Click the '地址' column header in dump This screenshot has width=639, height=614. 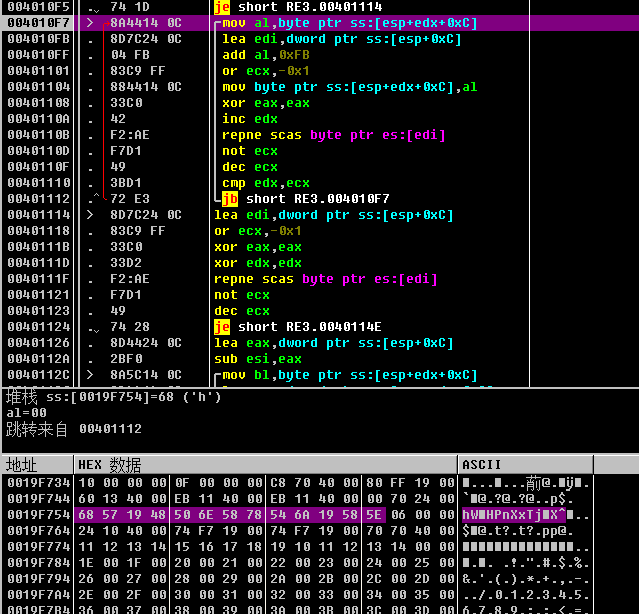(22, 466)
